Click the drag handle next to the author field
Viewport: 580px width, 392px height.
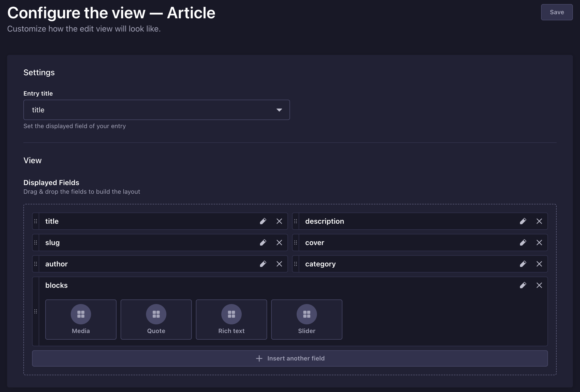(36, 264)
